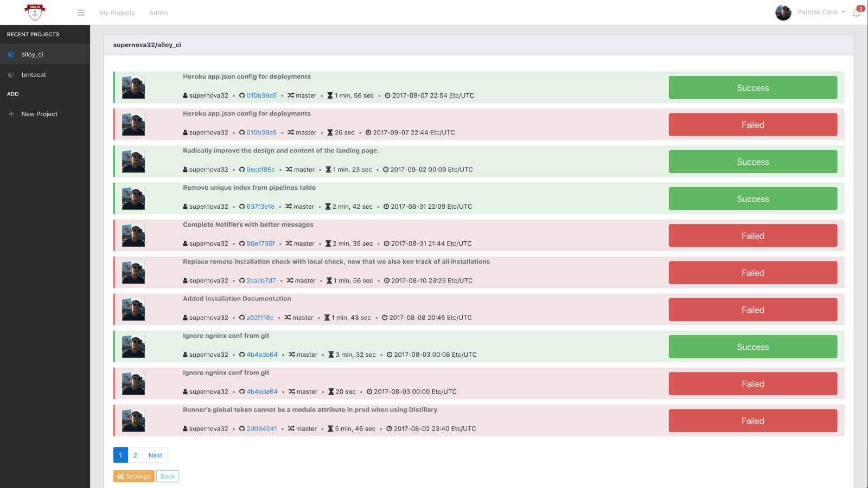Viewport: 868px width, 488px height.
Task: Click the Back button
Action: point(168,477)
